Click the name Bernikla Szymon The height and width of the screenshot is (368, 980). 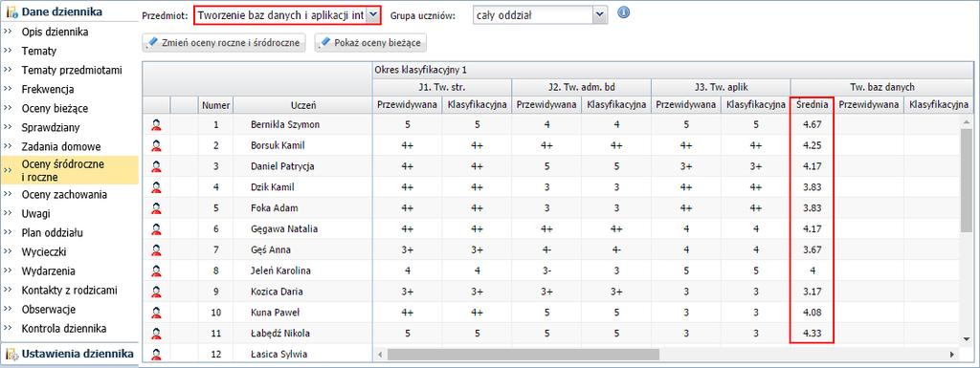point(285,125)
